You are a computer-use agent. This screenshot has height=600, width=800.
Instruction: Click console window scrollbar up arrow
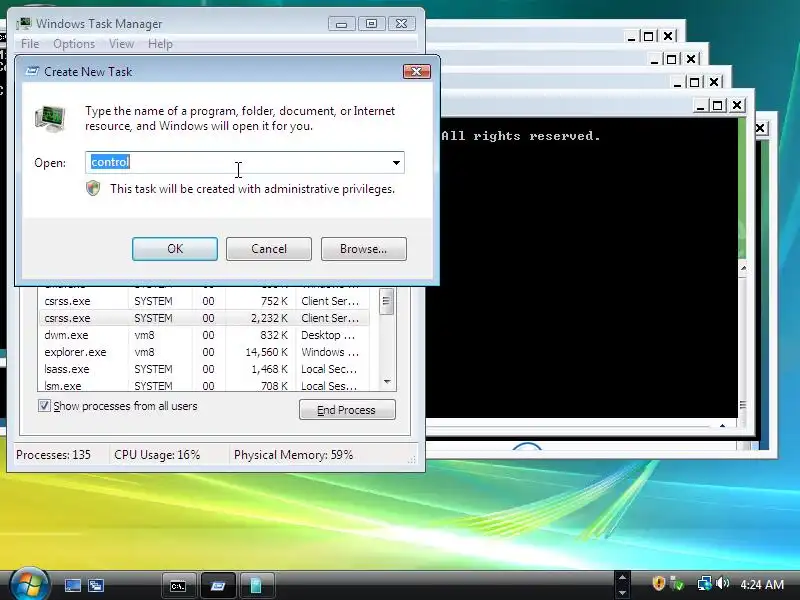(743, 267)
